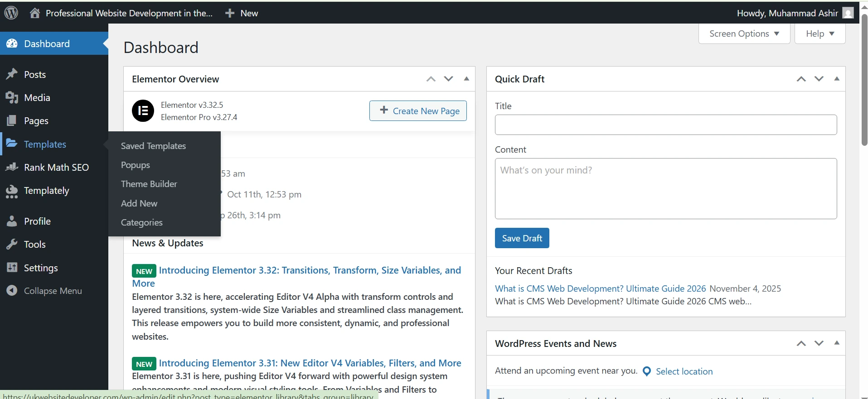Open Profile menu item
Screen dimensions: 868x399
[x=54, y=221]
